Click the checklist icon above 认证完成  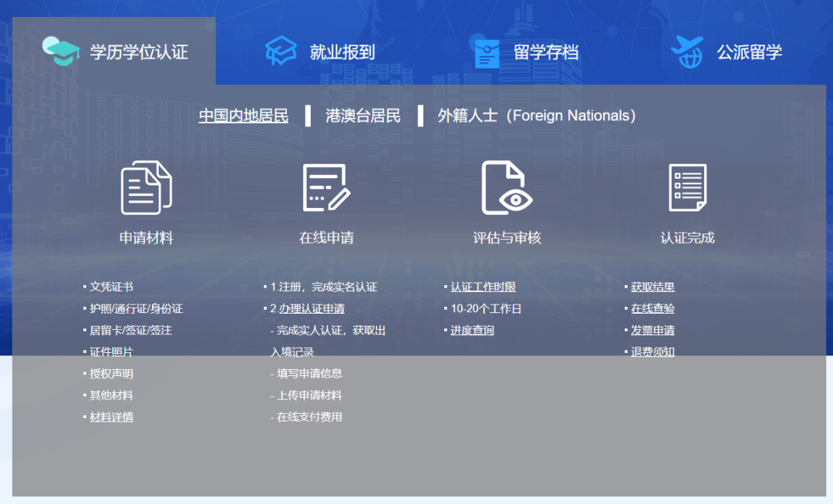(x=687, y=187)
